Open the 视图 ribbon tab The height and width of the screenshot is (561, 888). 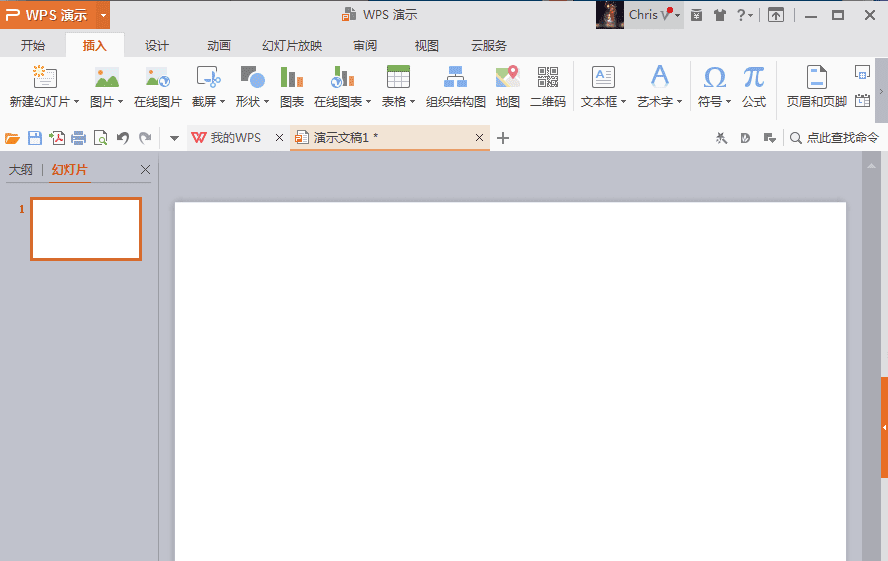point(426,45)
